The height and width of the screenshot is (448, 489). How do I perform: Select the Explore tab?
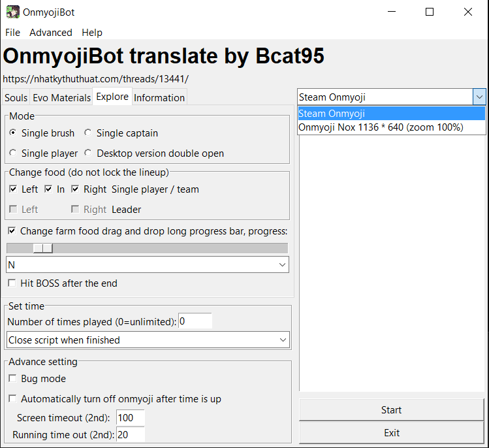[x=112, y=97]
